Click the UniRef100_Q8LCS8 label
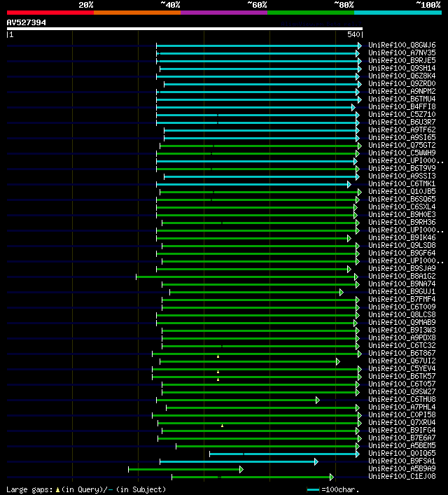Viewport: 448px width, 495px height. coord(402,314)
